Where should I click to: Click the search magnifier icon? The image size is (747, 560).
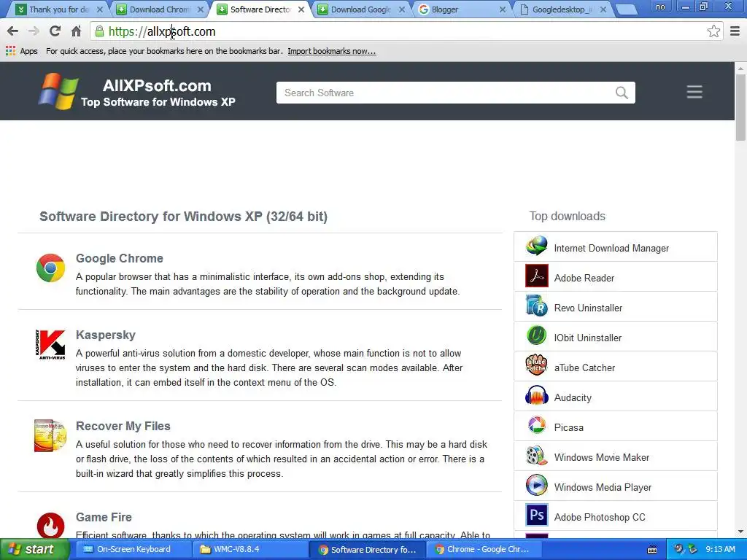pos(622,93)
